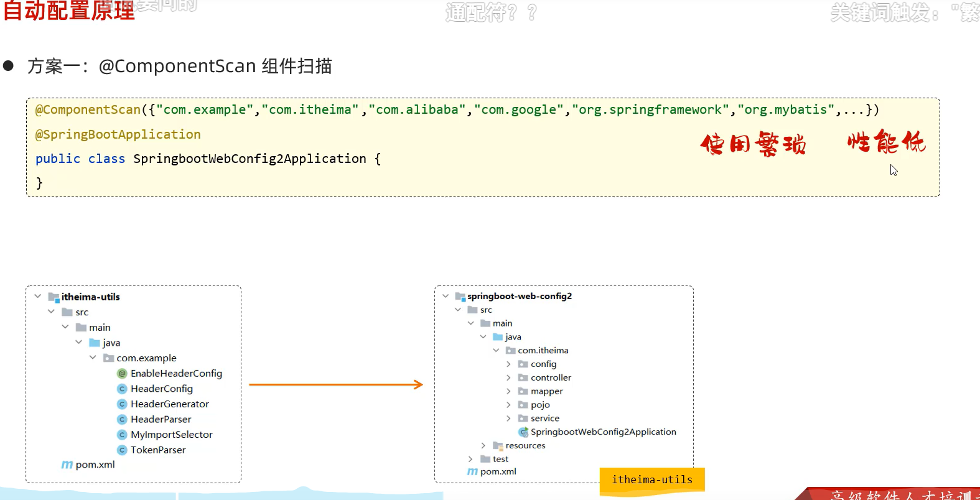Image resolution: width=980 pixels, height=500 pixels.
Task: Click the config package folder icon
Action: pyautogui.click(x=523, y=364)
